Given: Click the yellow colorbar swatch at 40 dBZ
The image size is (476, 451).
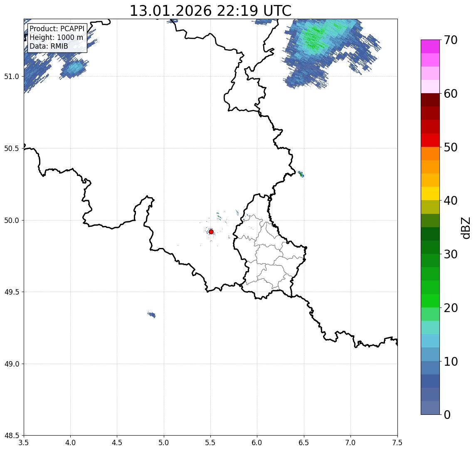Looking at the screenshot, I should click(430, 194).
